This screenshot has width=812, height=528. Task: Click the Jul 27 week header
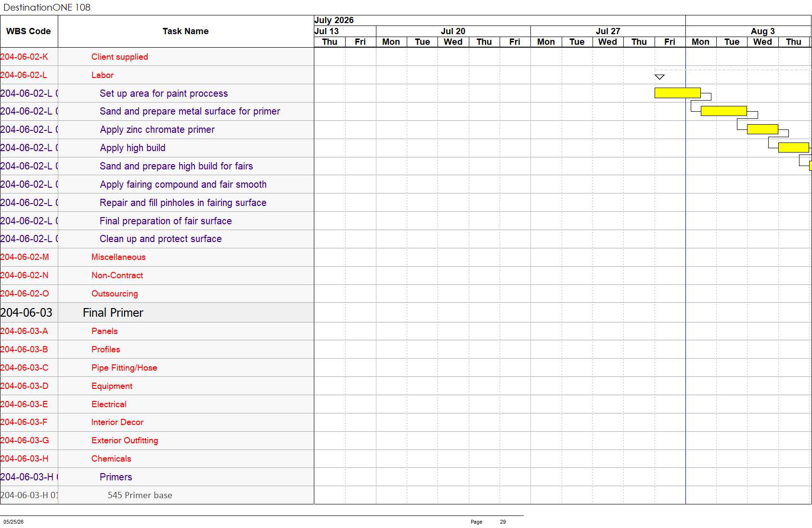(x=608, y=31)
